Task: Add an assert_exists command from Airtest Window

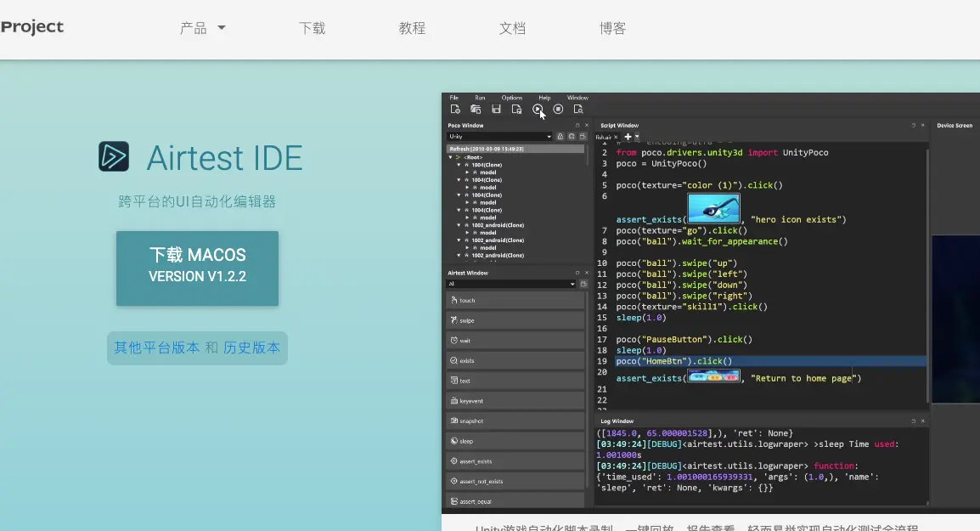Action: point(515,461)
